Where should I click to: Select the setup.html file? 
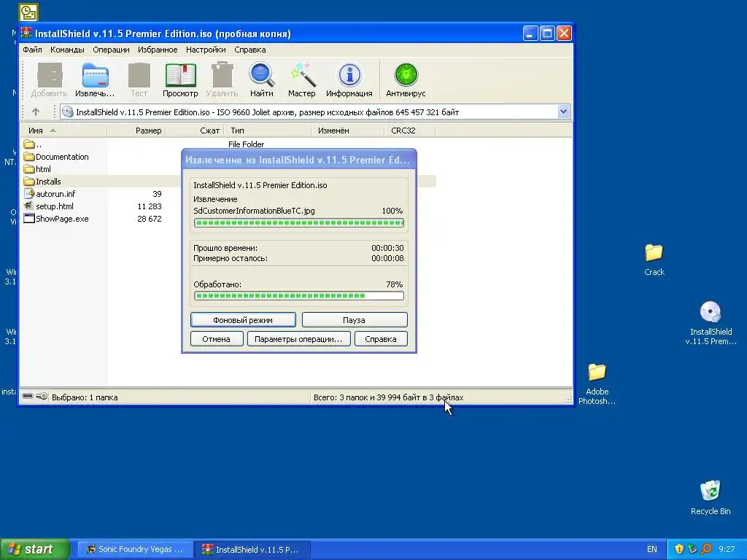pyautogui.click(x=49, y=206)
